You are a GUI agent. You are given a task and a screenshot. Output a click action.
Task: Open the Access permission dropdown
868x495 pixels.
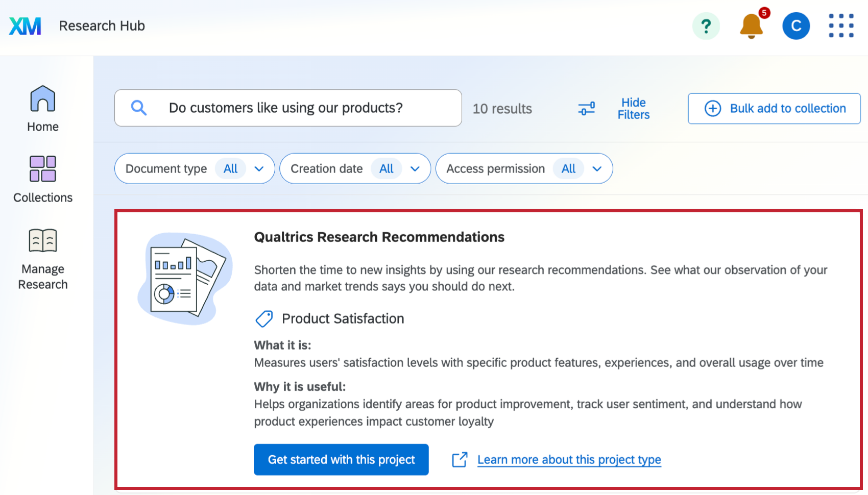coord(524,168)
